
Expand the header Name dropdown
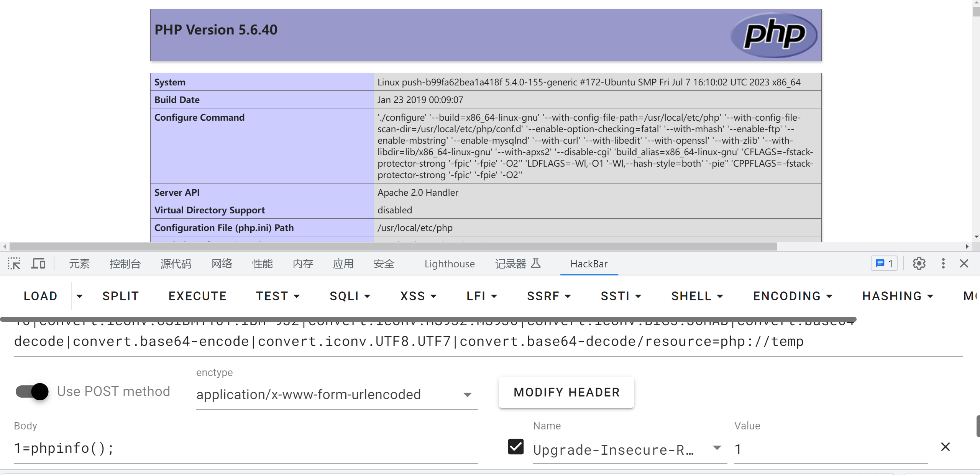[x=717, y=448]
